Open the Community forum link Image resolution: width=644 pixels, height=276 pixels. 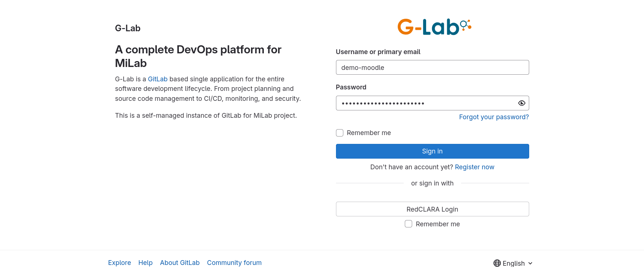(x=234, y=263)
